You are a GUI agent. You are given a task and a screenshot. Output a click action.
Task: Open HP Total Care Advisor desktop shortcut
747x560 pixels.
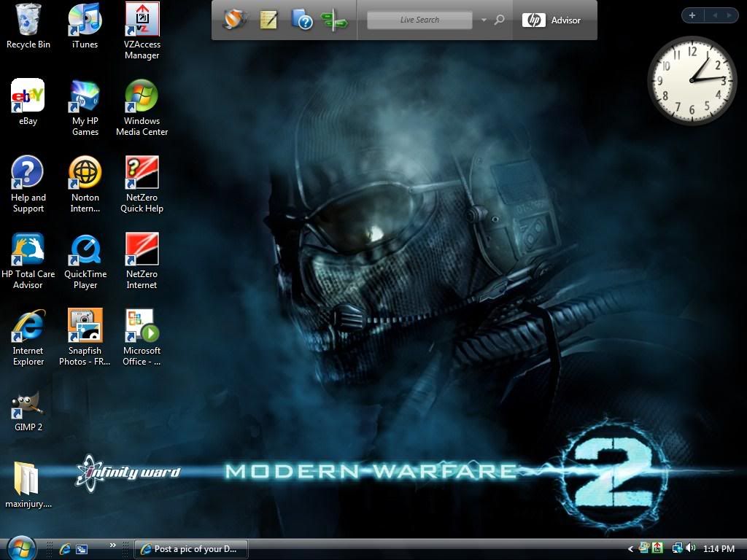point(28,261)
